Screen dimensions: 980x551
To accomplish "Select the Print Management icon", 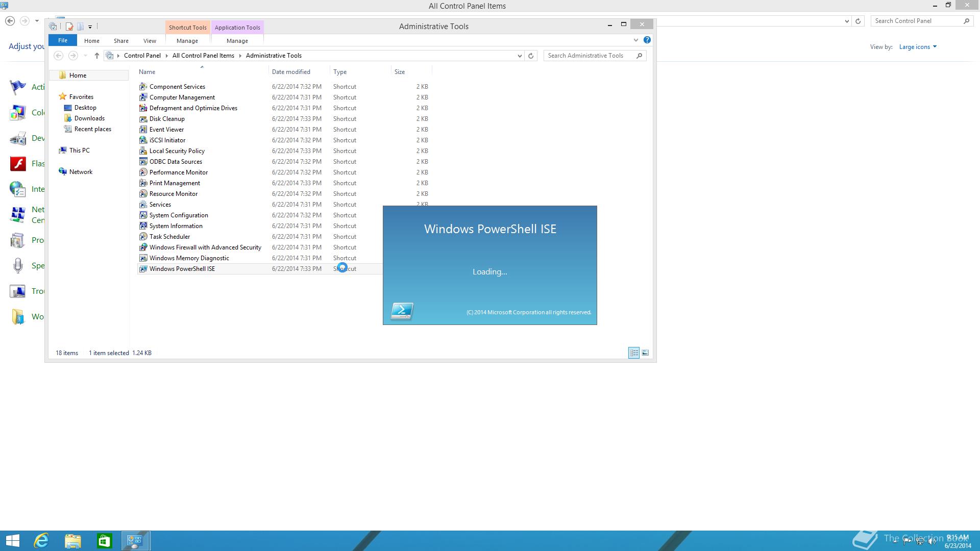I will (143, 183).
